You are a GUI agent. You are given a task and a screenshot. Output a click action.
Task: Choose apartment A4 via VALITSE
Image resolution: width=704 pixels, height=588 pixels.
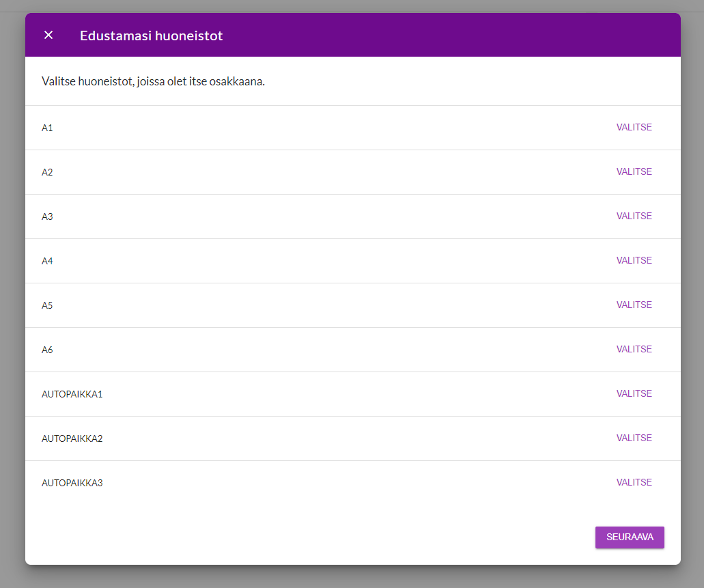pyautogui.click(x=634, y=261)
